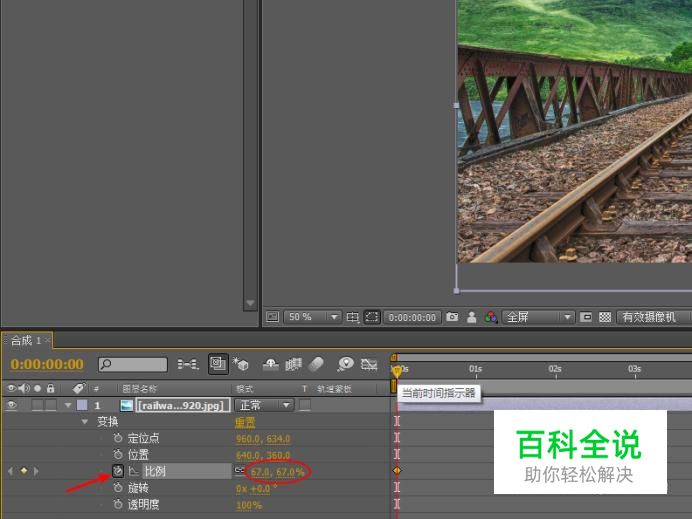
Task: Toggle the motion blur icon
Action: click(x=316, y=364)
